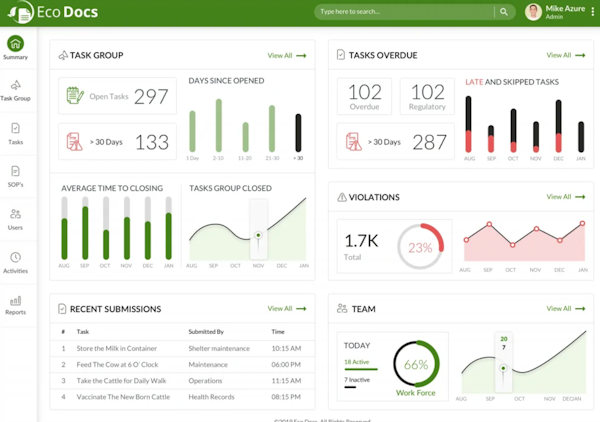Click inside the search field
This screenshot has width=600, height=422.
tap(406, 12)
